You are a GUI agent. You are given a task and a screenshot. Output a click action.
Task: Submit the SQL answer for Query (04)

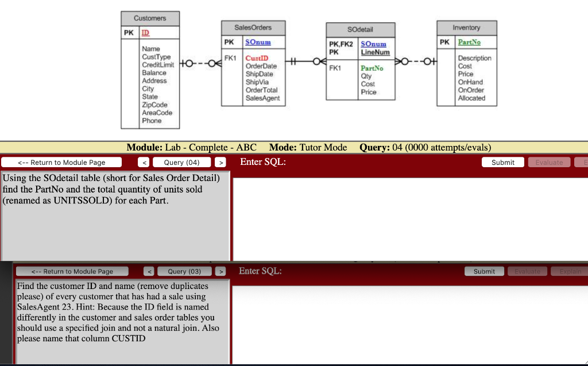tap(502, 162)
